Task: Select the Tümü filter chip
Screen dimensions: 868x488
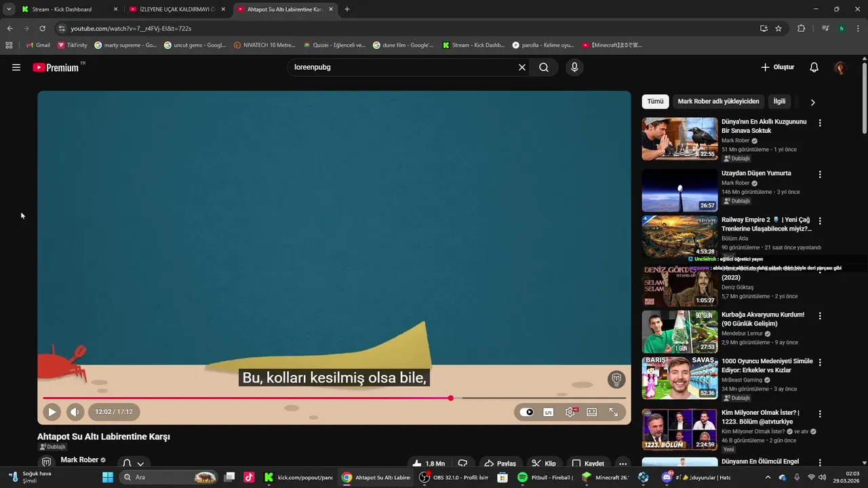Action: pyautogui.click(x=655, y=101)
